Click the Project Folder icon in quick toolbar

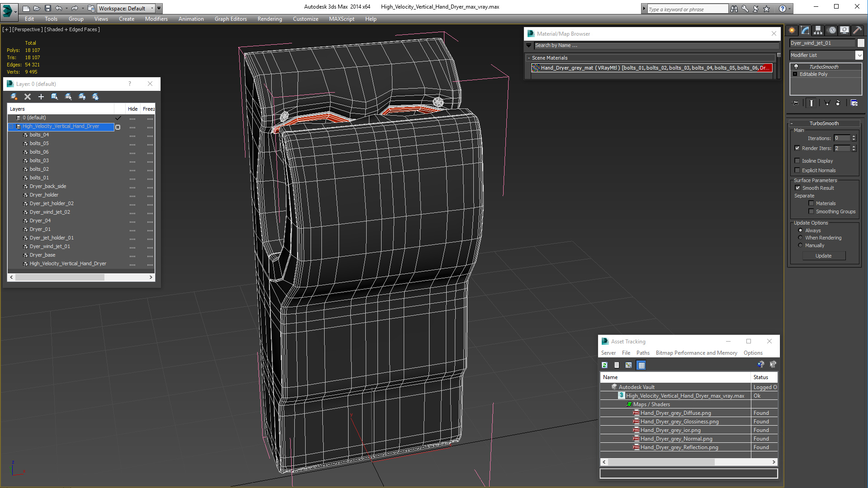tap(91, 8)
